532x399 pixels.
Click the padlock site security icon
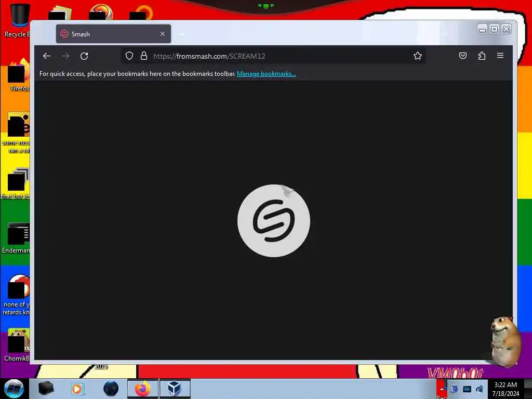[144, 56]
